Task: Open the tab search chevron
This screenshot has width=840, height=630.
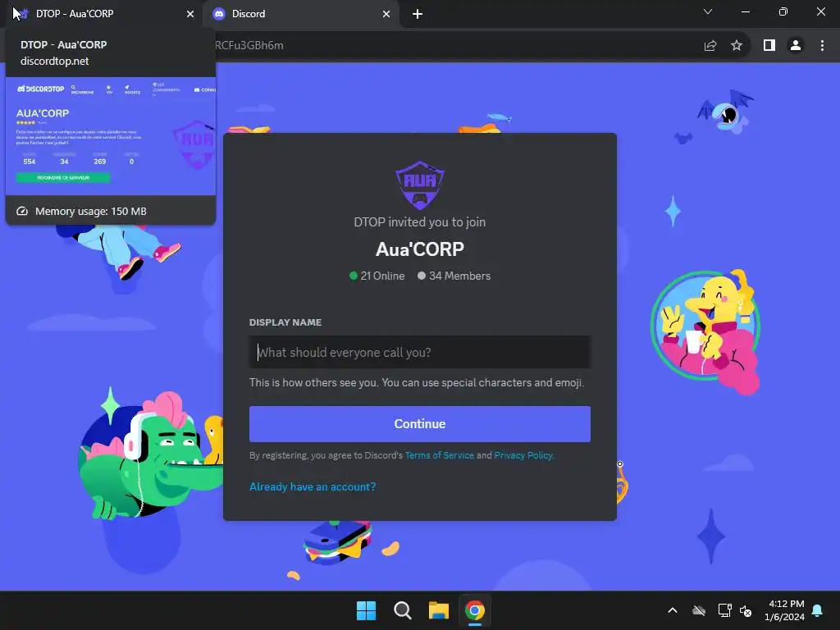Action: click(708, 11)
